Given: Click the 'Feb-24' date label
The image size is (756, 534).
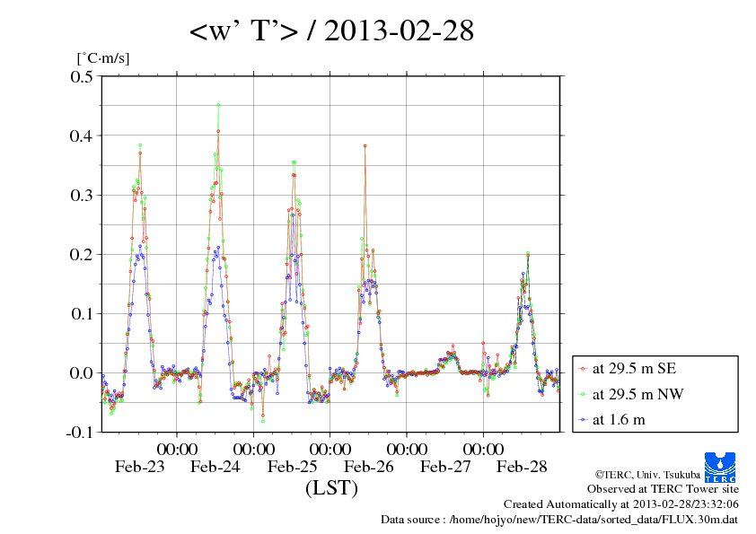Looking at the screenshot, I should (215, 467).
